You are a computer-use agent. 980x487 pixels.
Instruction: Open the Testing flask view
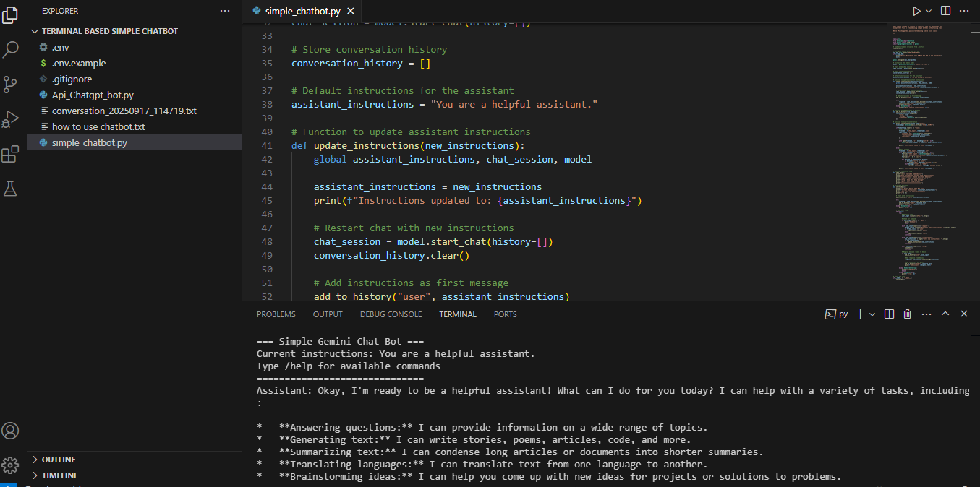click(10, 189)
